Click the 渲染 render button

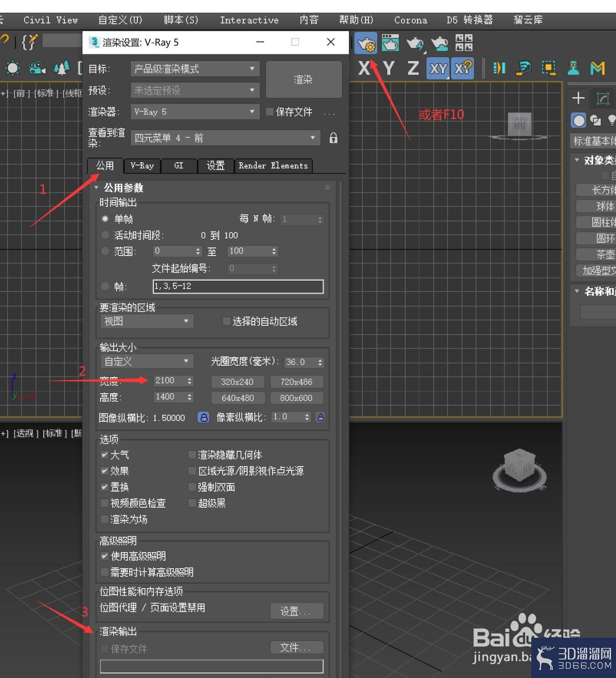coord(304,79)
